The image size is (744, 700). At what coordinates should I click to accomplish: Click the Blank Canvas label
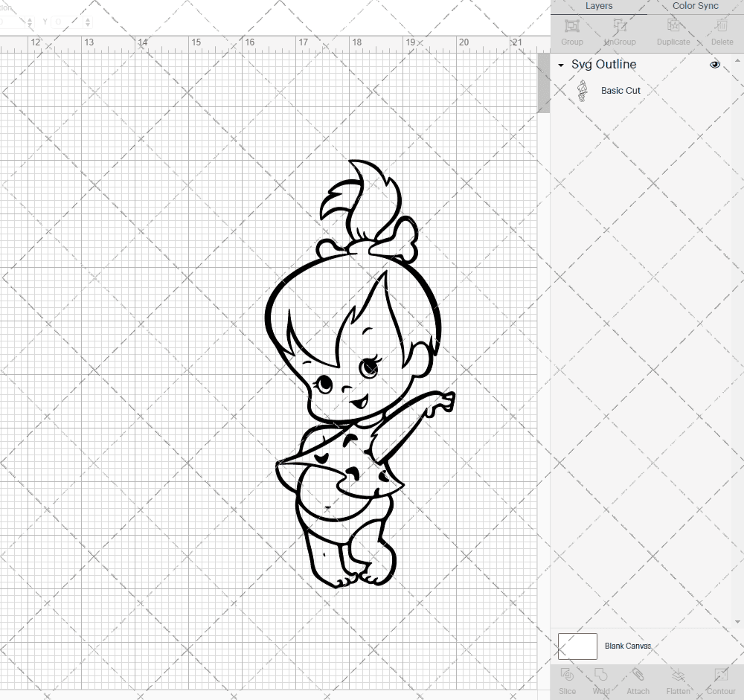[628, 646]
